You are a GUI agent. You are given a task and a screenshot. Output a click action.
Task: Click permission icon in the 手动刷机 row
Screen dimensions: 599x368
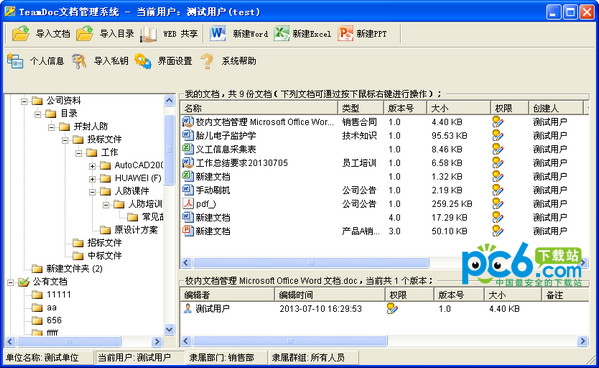pos(498,190)
